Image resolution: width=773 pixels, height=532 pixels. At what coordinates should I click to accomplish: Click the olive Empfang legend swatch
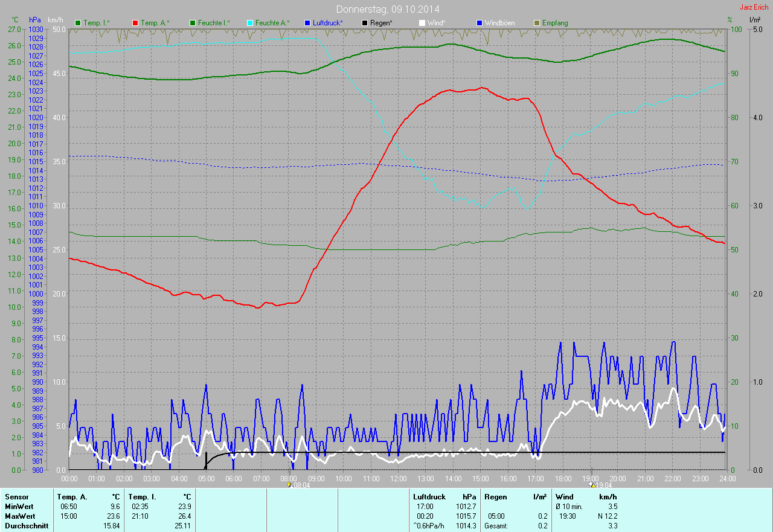536,23
